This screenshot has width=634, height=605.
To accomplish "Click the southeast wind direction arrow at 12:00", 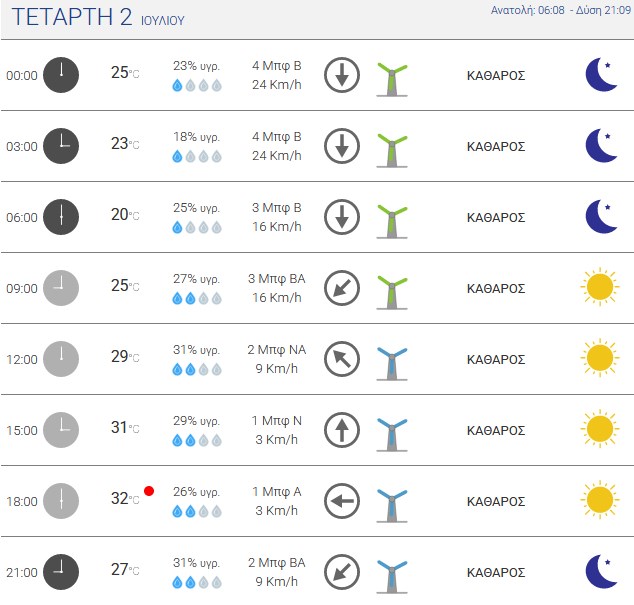I will pyautogui.click(x=342, y=359).
